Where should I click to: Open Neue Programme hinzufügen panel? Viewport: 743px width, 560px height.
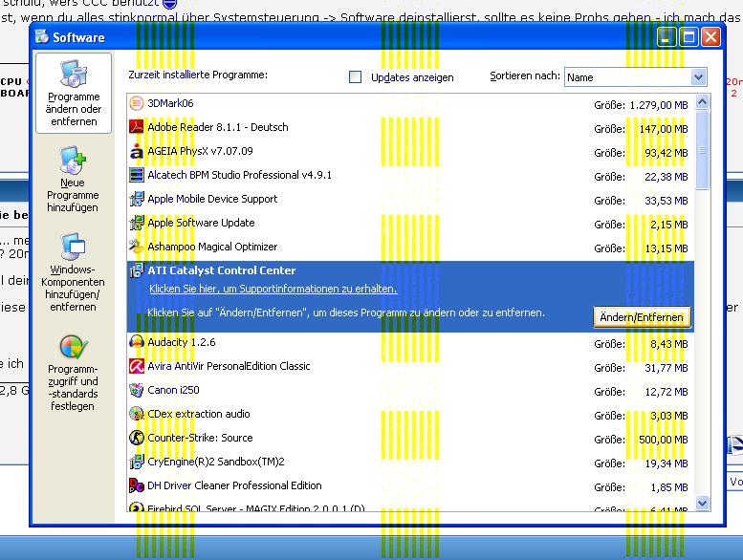click(73, 179)
